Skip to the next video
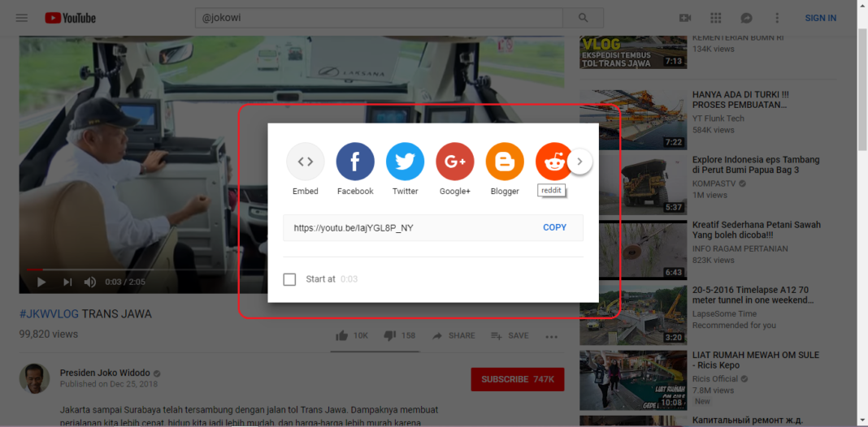 click(x=67, y=282)
